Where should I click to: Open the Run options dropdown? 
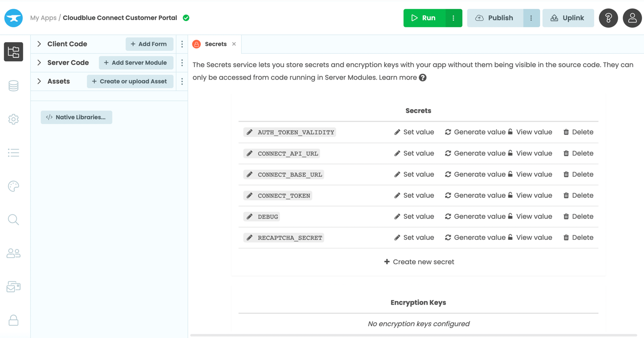[454, 18]
